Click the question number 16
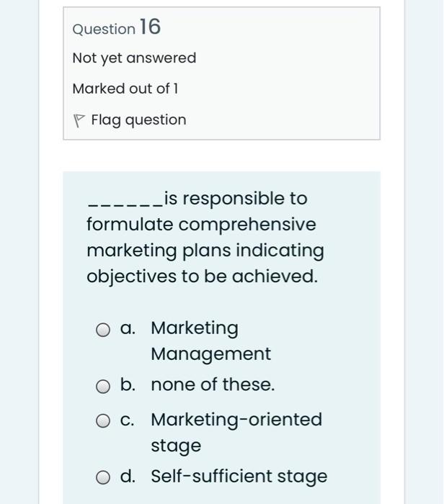Image resolution: width=444 pixels, height=504 pixels. point(150,27)
